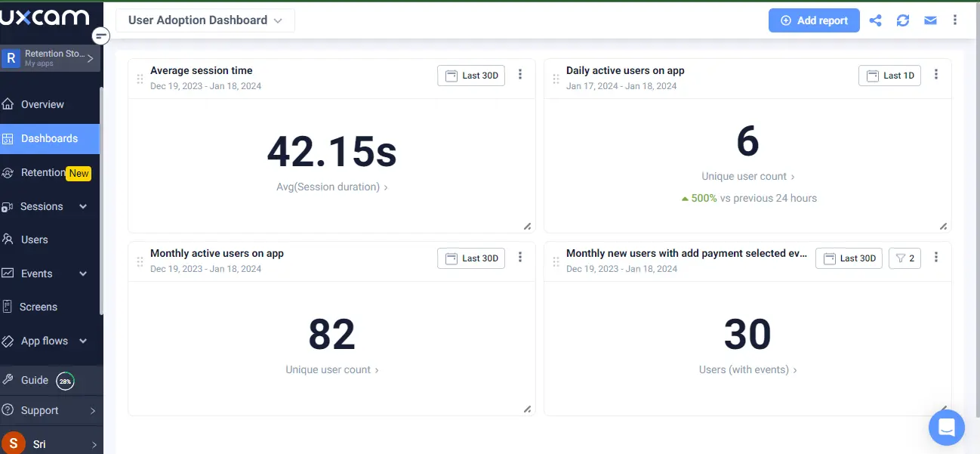Refresh the dashboard data
Screen dimensions: 980x454
point(903,20)
